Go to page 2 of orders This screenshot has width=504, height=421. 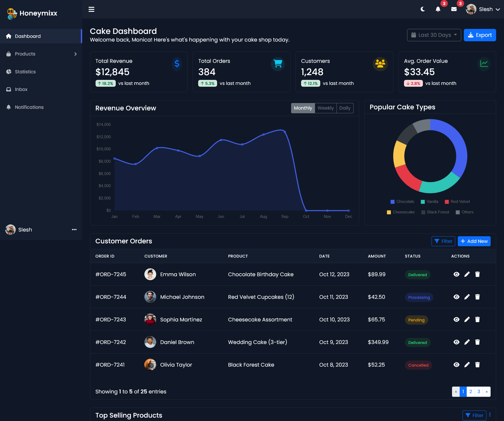(x=471, y=392)
